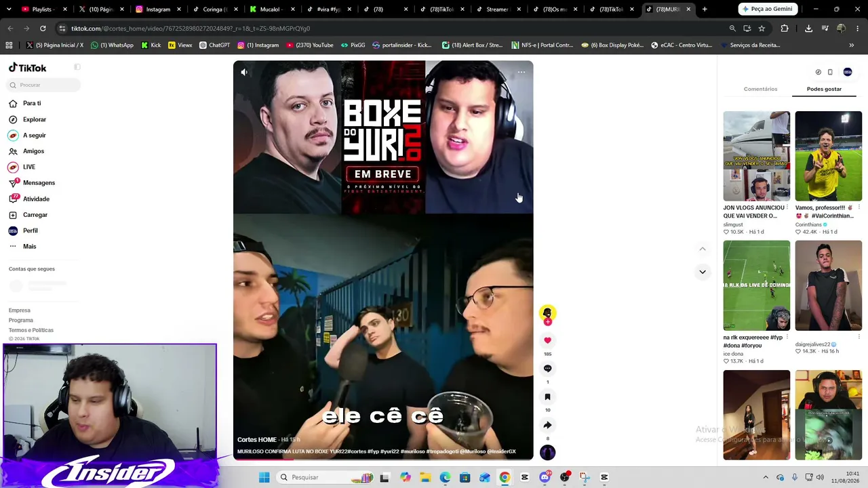Open Discord from the taskbar
This screenshot has height=488, width=868.
(x=545, y=477)
